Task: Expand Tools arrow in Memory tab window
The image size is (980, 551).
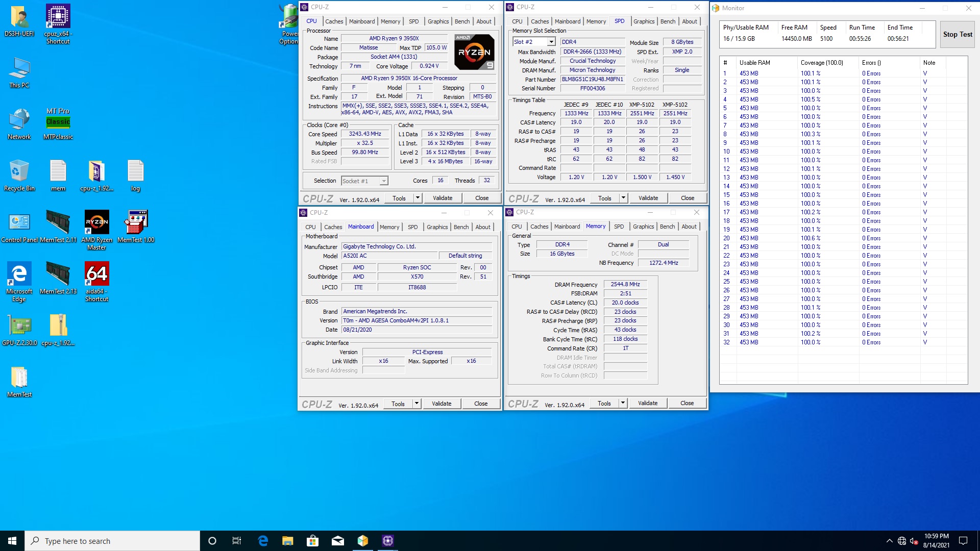Action: (623, 403)
